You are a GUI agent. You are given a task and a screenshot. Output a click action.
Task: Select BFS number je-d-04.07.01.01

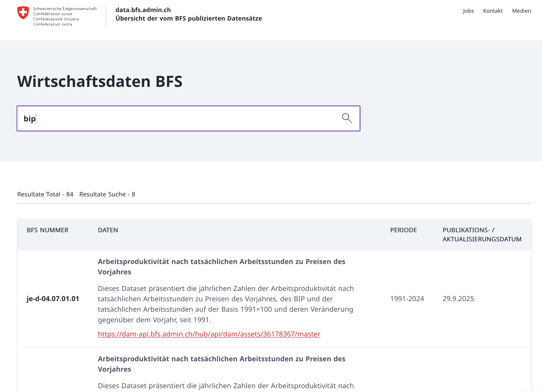pyautogui.click(x=53, y=299)
